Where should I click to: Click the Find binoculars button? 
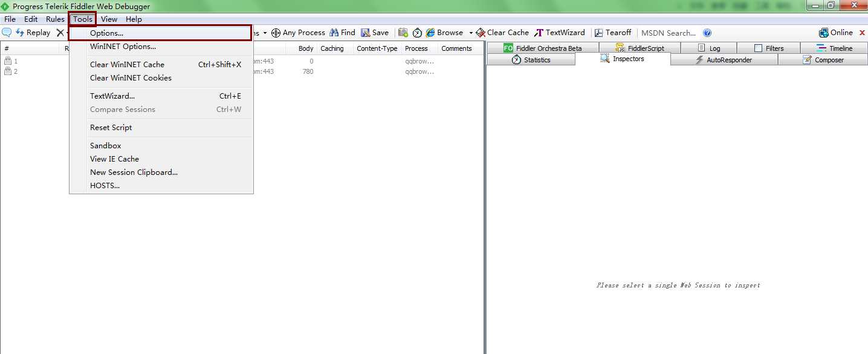[342, 33]
